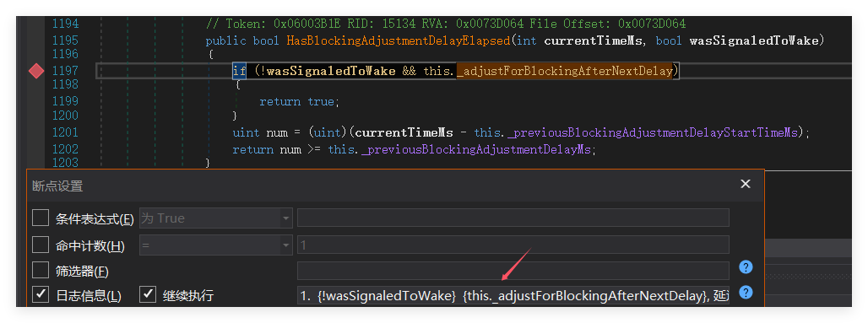Viewport: 868px width, 323px height.
Task: Click the selected if keyword on line 1197
Action: [239, 71]
